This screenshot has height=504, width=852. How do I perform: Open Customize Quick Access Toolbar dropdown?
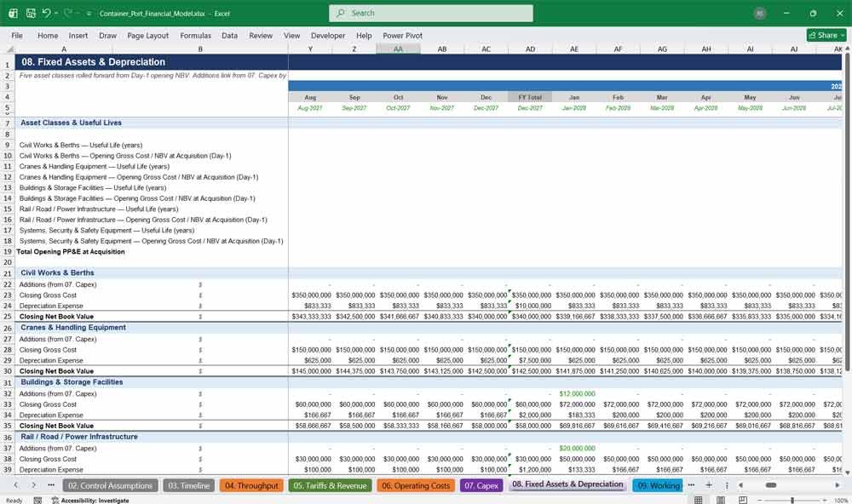click(x=89, y=14)
